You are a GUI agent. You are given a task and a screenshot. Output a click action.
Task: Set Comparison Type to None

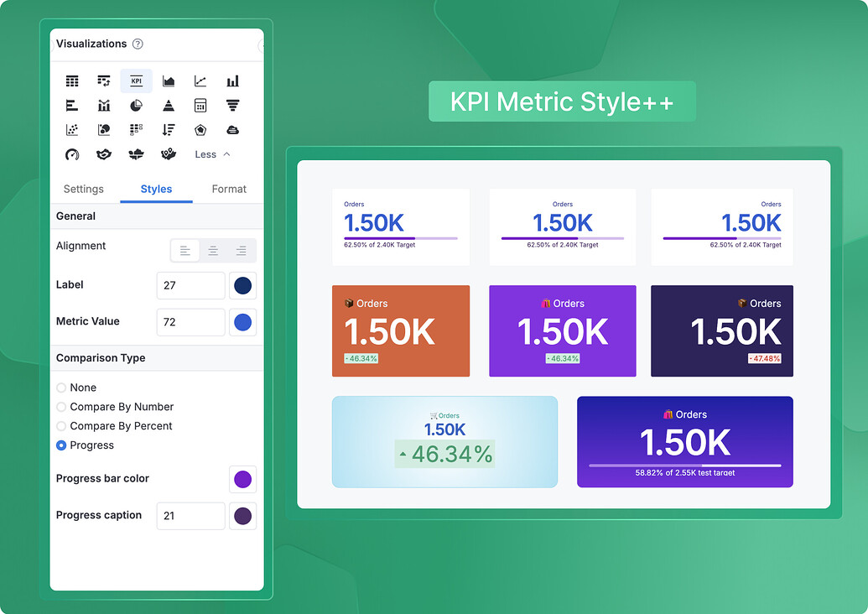60,388
